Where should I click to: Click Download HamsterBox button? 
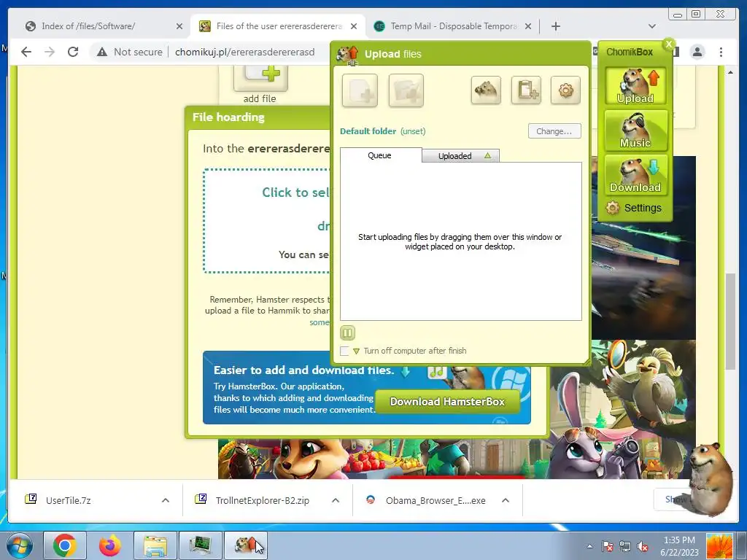(x=447, y=402)
